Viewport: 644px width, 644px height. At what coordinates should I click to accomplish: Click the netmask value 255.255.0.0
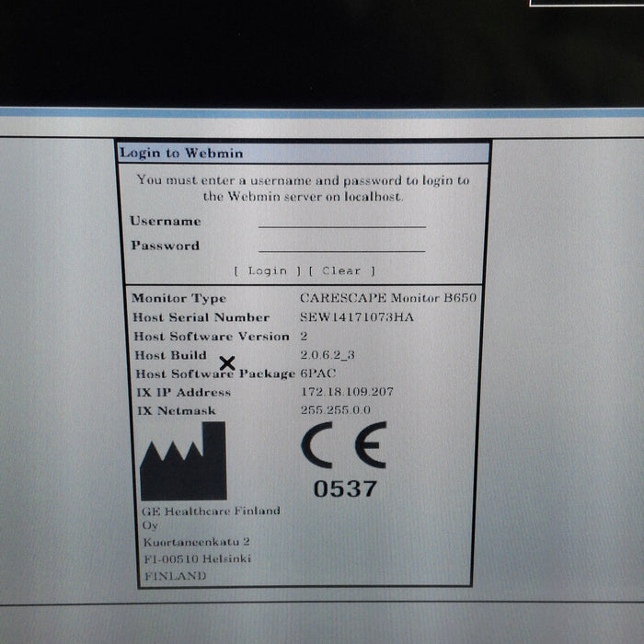click(x=335, y=410)
